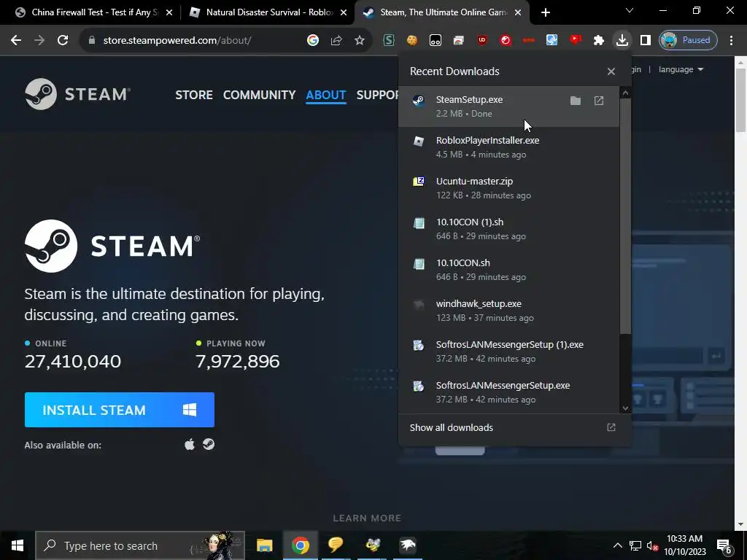
Task: Open the Windows Start menu
Action: 18,545
